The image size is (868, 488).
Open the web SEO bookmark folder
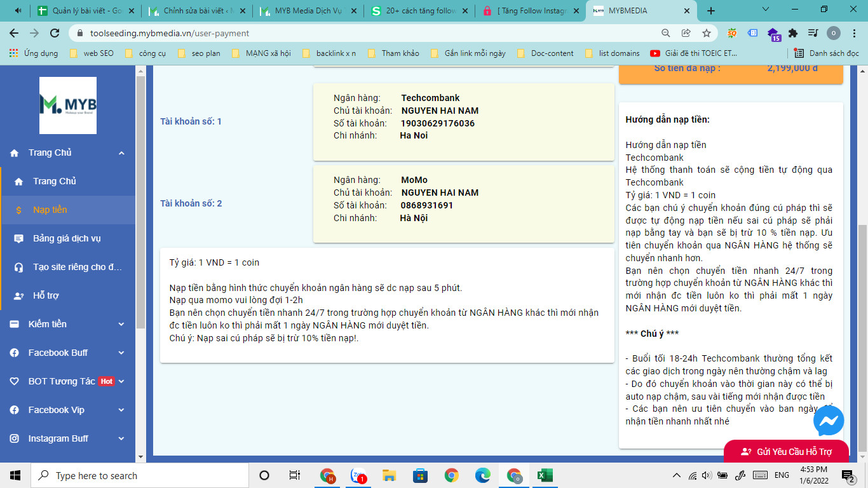pyautogui.click(x=92, y=53)
